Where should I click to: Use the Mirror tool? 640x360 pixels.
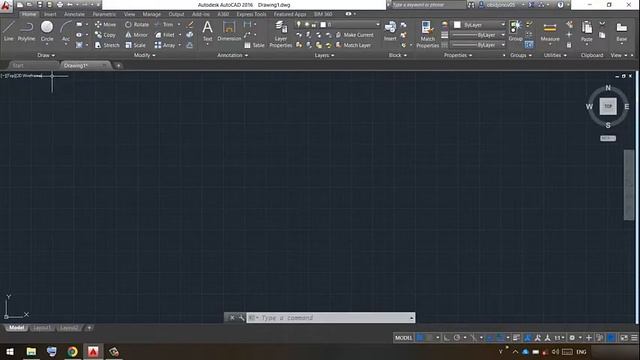tap(136, 35)
